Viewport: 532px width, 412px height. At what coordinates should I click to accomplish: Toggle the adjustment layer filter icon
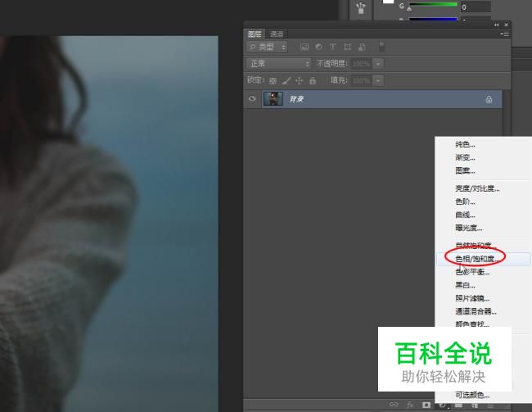pos(318,47)
